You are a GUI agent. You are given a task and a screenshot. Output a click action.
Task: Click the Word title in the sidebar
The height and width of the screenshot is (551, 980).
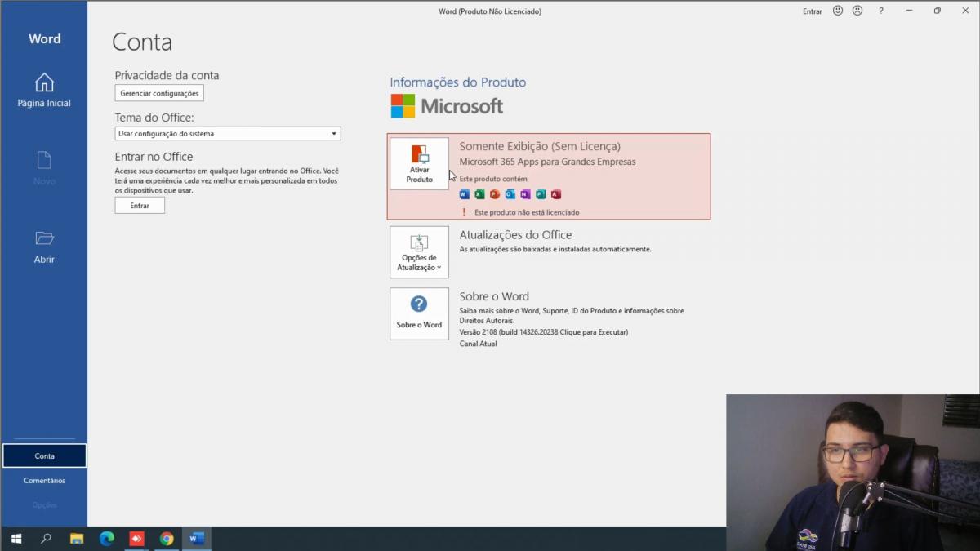[x=44, y=38]
